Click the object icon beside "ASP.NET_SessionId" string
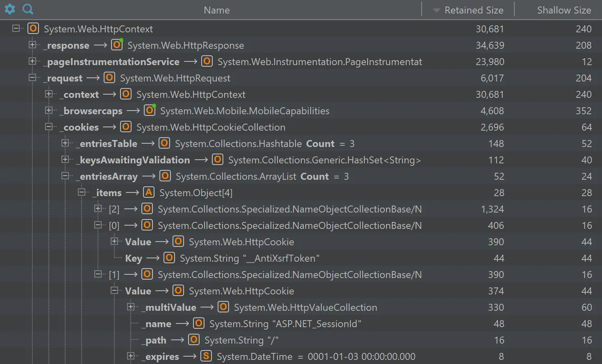 click(x=199, y=323)
